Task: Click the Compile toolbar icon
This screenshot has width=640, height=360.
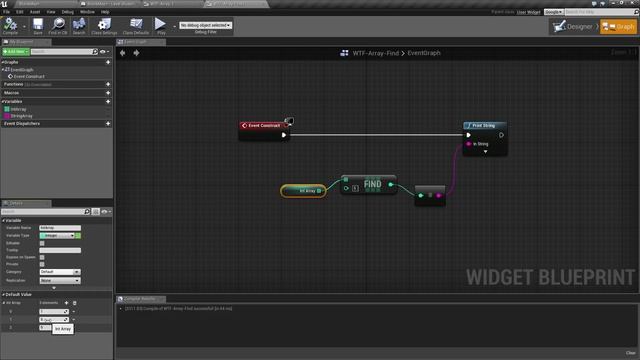Action: pyautogui.click(x=10, y=26)
